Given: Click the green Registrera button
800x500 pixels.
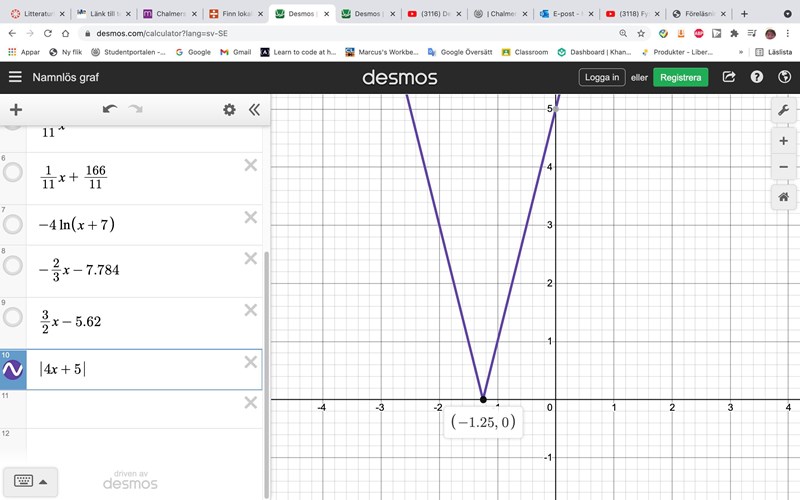Looking at the screenshot, I should [x=680, y=77].
